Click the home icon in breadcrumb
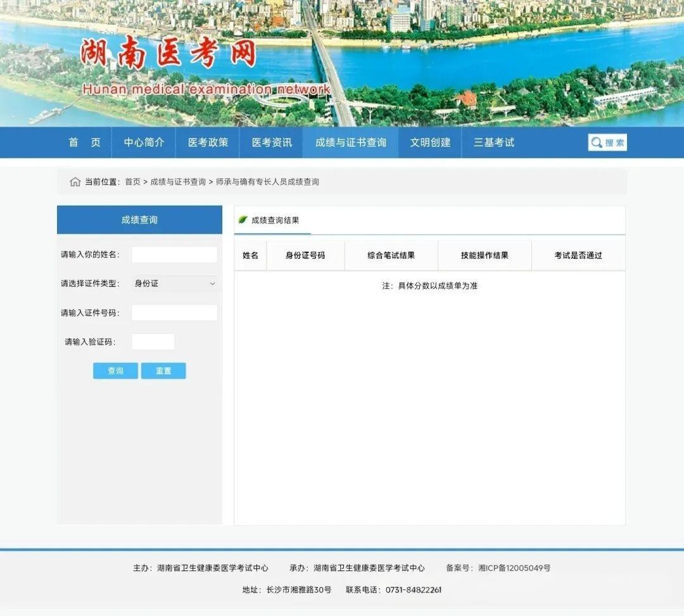The height and width of the screenshot is (616, 684). tap(75, 182)
